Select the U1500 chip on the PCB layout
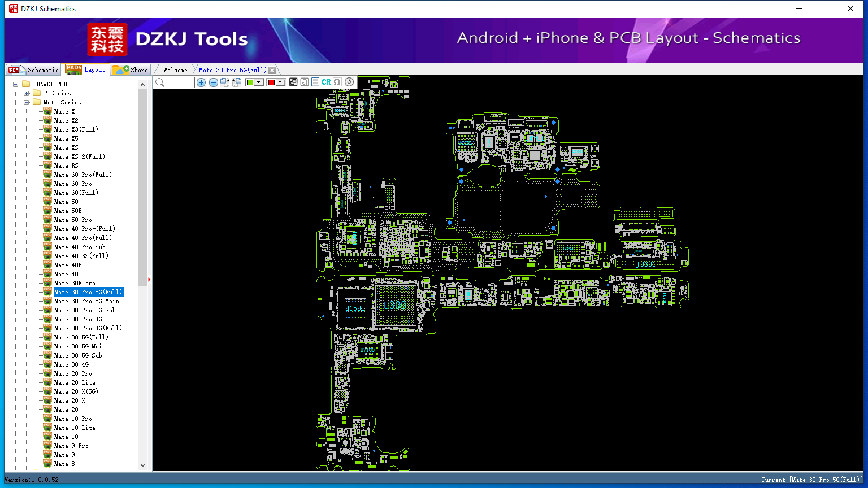868x488 pixels. pos(355,308)
